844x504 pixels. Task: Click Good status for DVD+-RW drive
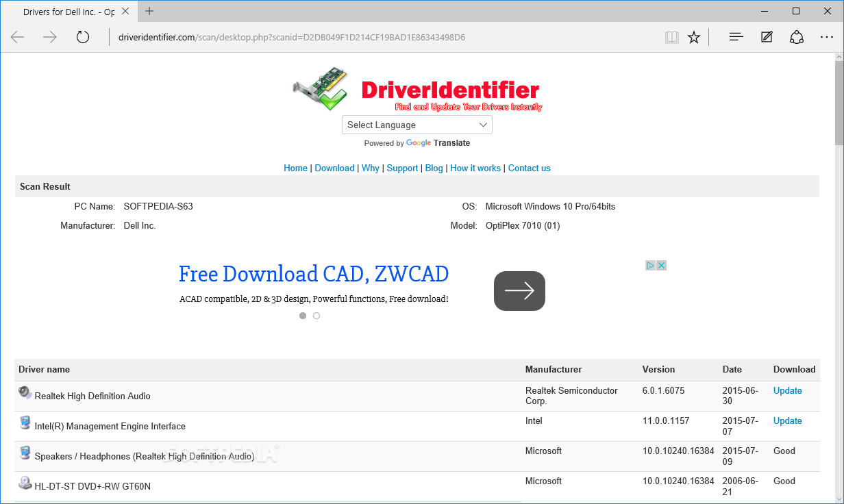pyautogui.click(x=784, y=481)
